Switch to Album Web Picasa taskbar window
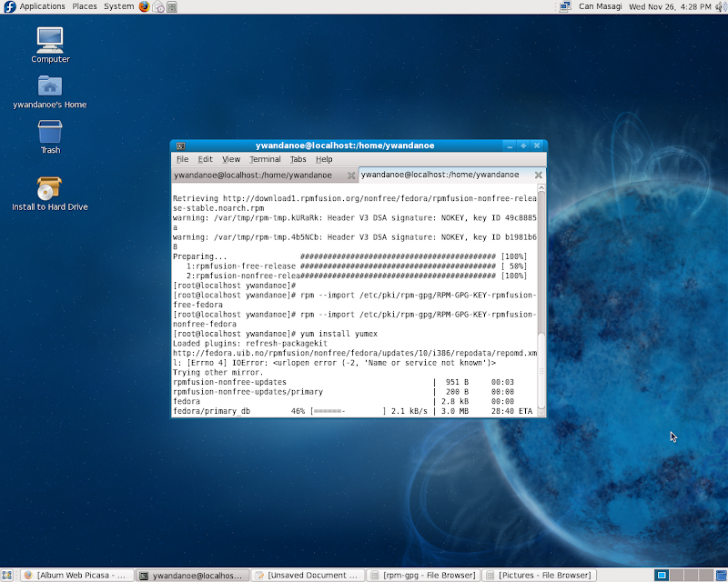The image size is (728, 582). point(77,576)
